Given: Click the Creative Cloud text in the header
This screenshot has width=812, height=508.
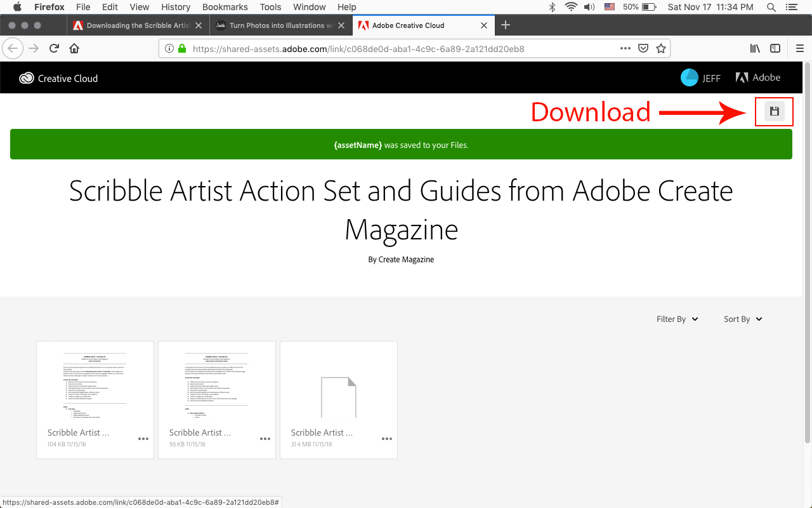Looking at the screenshot, I should point(68,79).
